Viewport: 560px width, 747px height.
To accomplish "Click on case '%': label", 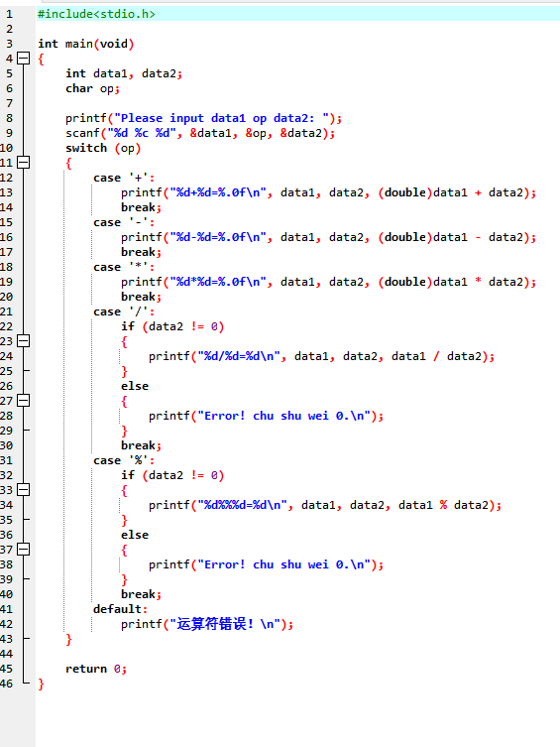I will pyautogui.click(x=124, y=460).
